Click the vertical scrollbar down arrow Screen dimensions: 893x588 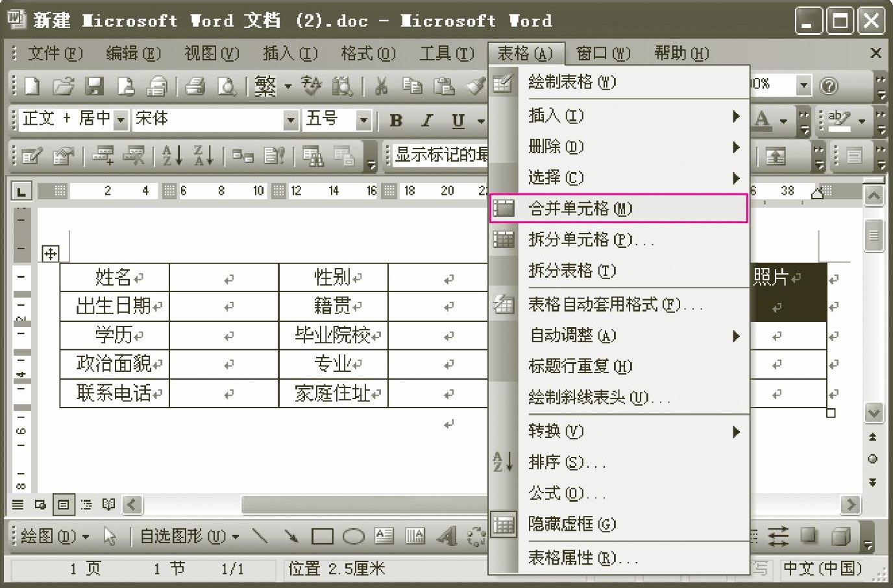click(x=874, y=412)
